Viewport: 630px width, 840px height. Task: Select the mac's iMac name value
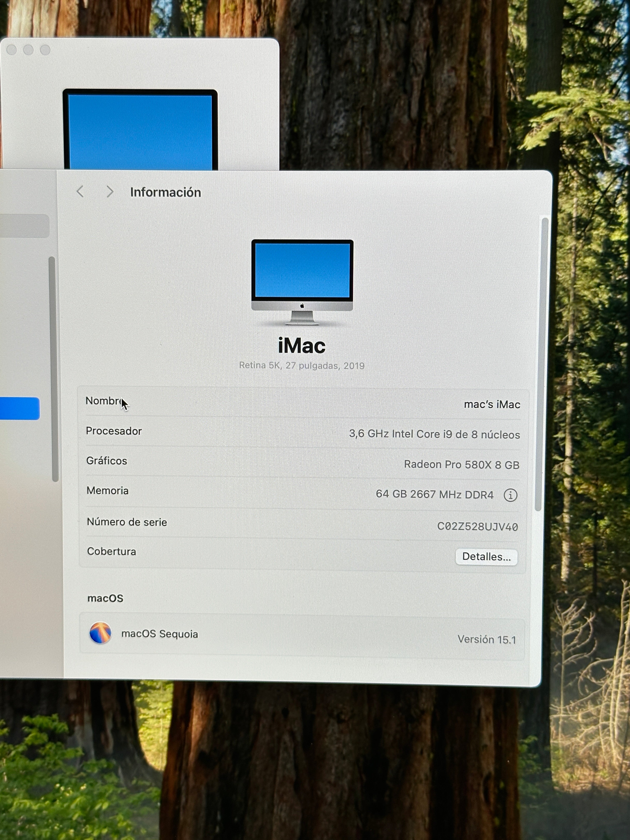click(x=492, y=404)
